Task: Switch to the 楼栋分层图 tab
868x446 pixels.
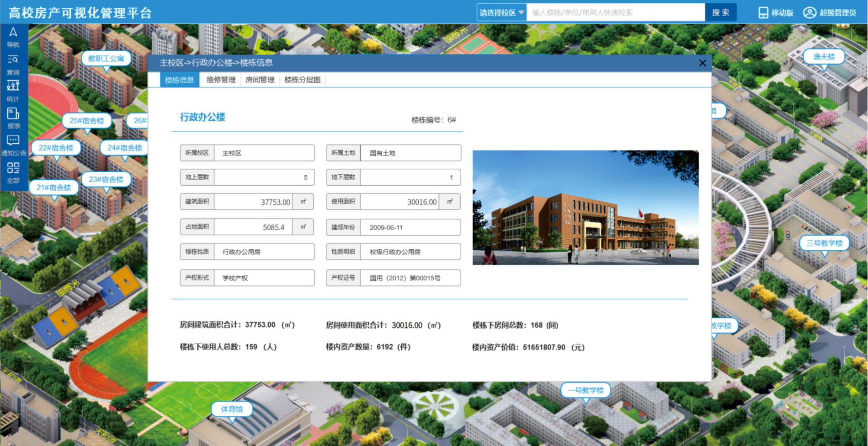Action: 303,80
